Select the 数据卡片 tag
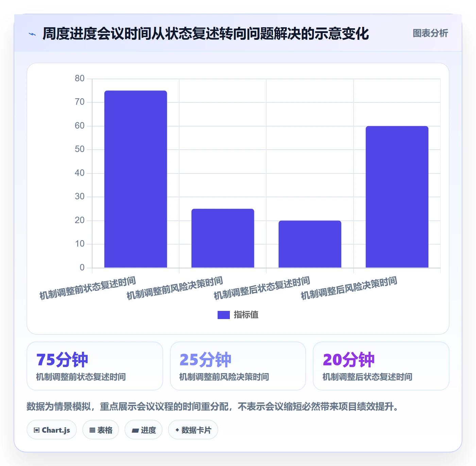Image resolution: width=476 pixels, height=466 pixels. (x=193, y=430)
